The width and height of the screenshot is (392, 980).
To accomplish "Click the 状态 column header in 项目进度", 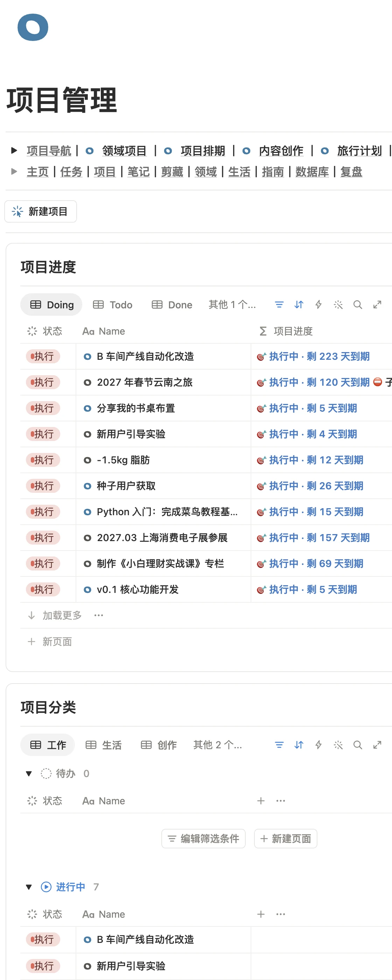I will [45, 331].
